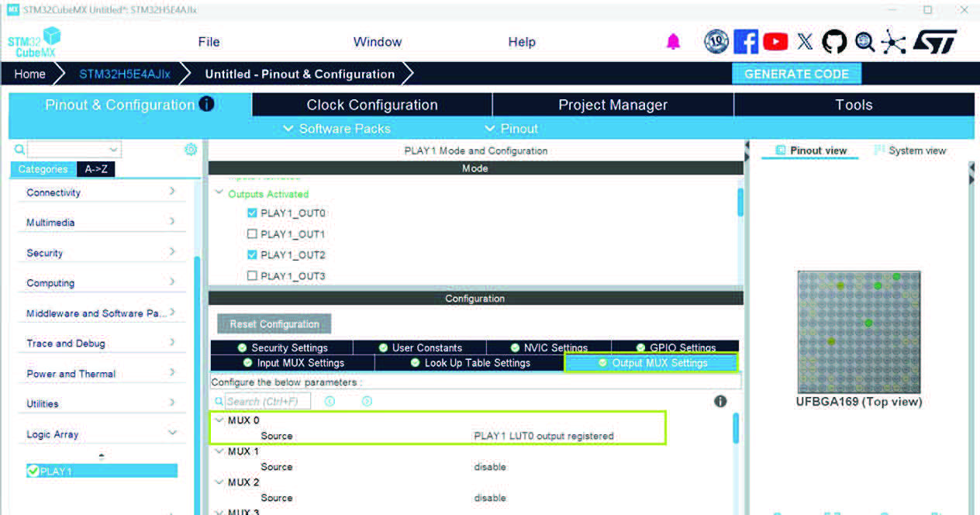
Task: Open the Software Packs dropdown
Action: [336, 129]
